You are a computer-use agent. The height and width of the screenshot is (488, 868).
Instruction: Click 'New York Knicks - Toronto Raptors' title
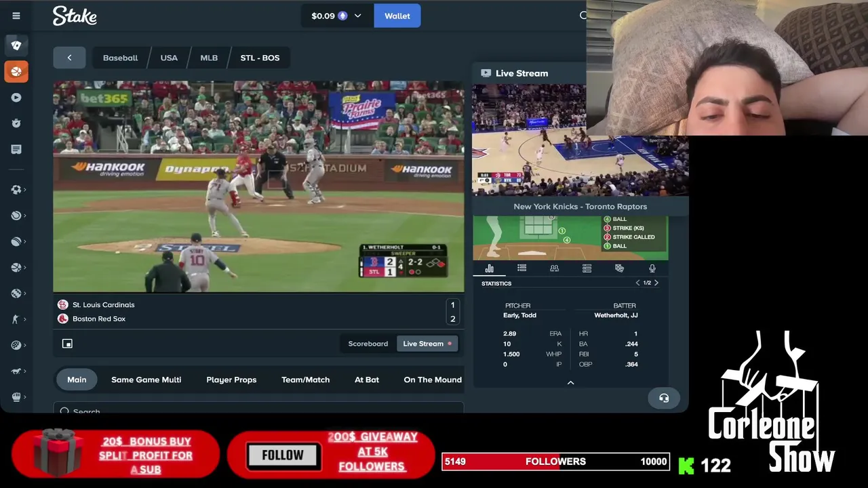pos(580,207)
